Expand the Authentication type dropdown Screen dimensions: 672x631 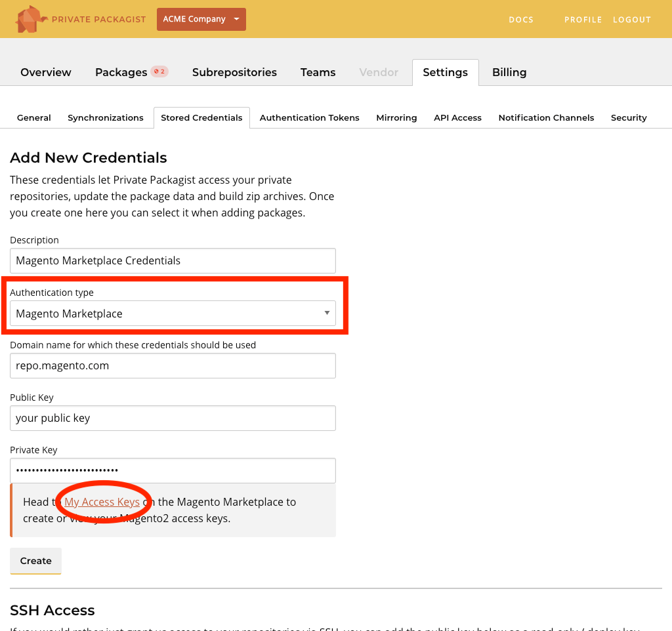coord(172,314)
